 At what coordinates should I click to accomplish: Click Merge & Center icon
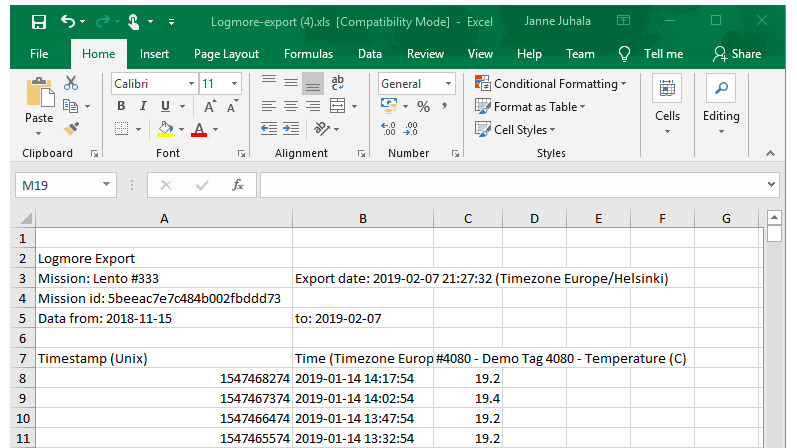click(338, 106)
